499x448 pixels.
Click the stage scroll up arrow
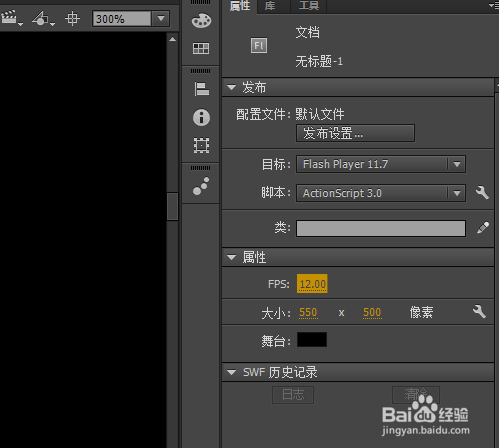coord(172,39)
